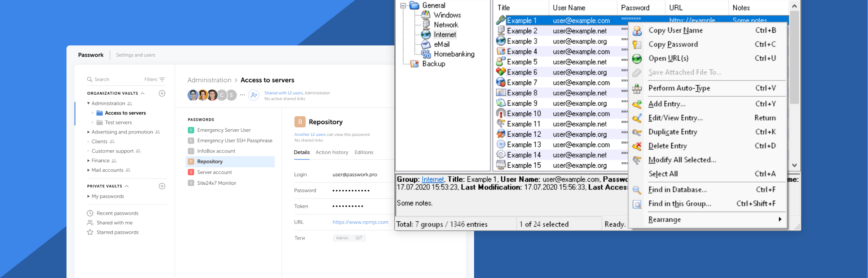The width and height of the screenshot is (868, 278).
Task: Click the Add Entry key icon
Action: (637, 104)
